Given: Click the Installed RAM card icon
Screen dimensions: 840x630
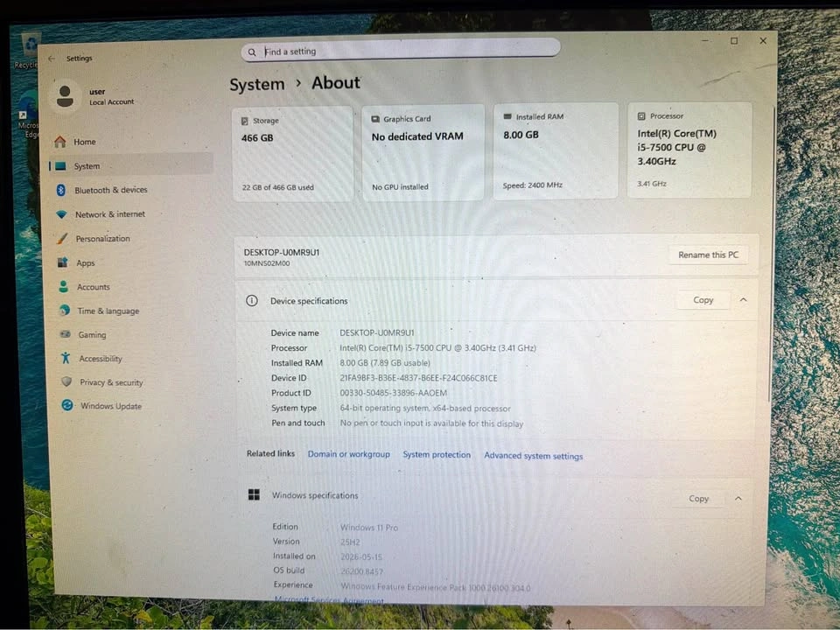Looking at the screenshot, I should [x=507, y=116].
